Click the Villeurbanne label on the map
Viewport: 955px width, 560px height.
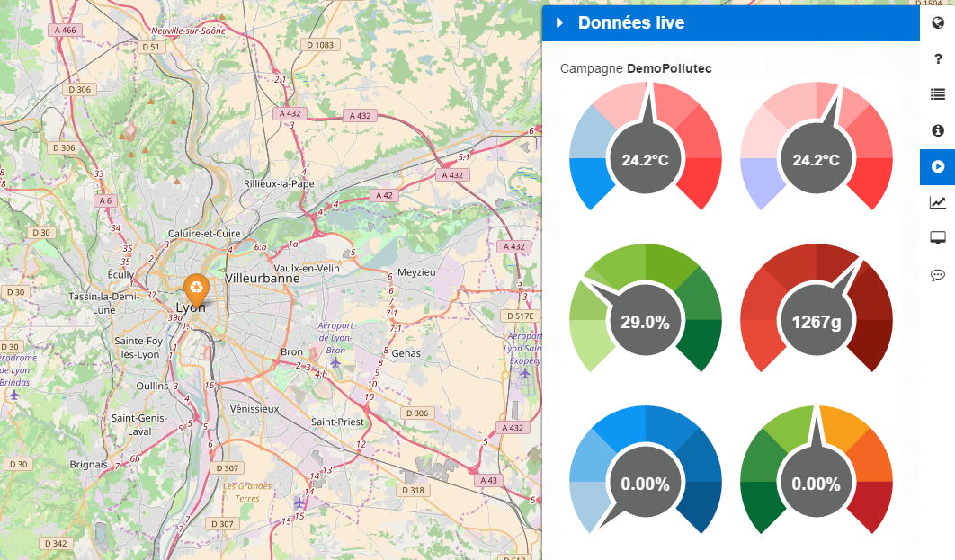click(263, 279)
